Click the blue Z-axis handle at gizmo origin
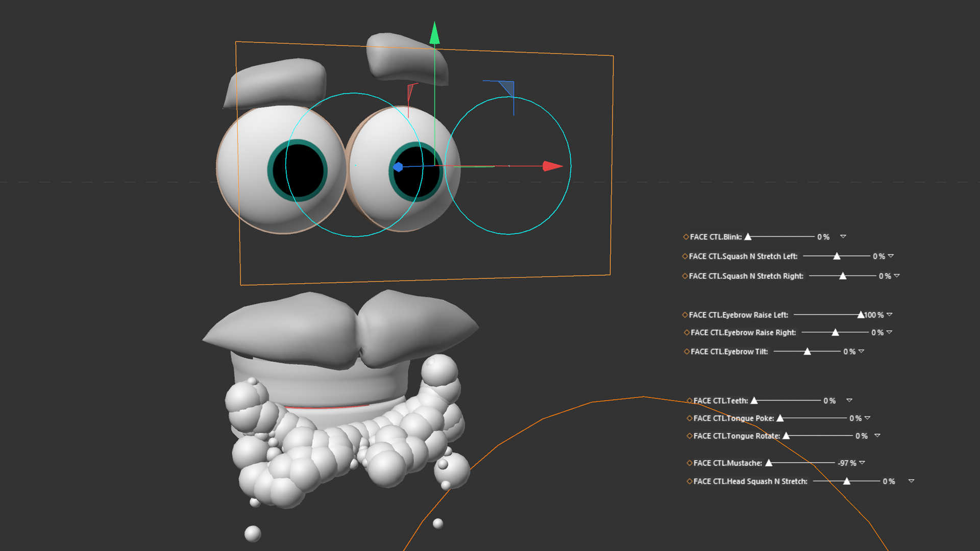Viewport: 980px width, 551px height. click(398, 167)
